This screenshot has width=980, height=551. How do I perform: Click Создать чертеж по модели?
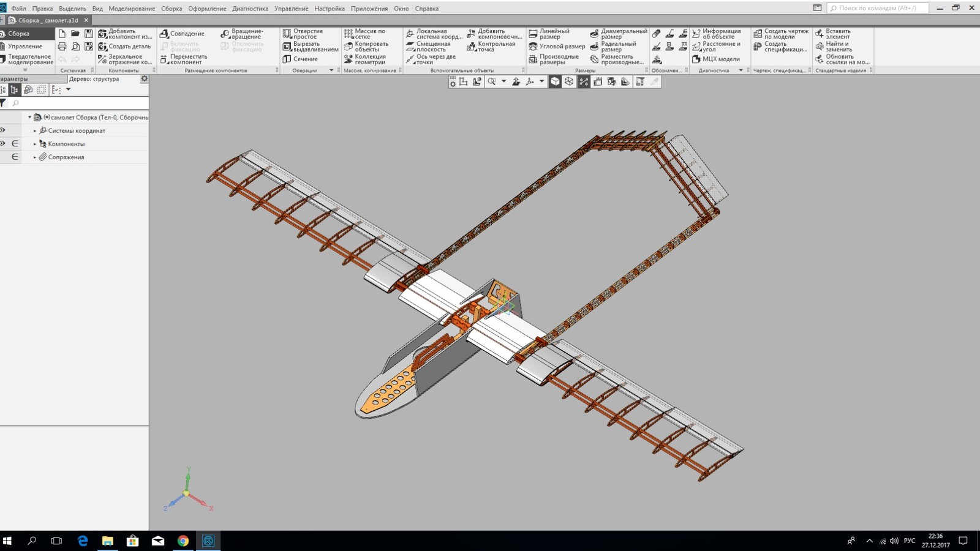coord(781,34)
